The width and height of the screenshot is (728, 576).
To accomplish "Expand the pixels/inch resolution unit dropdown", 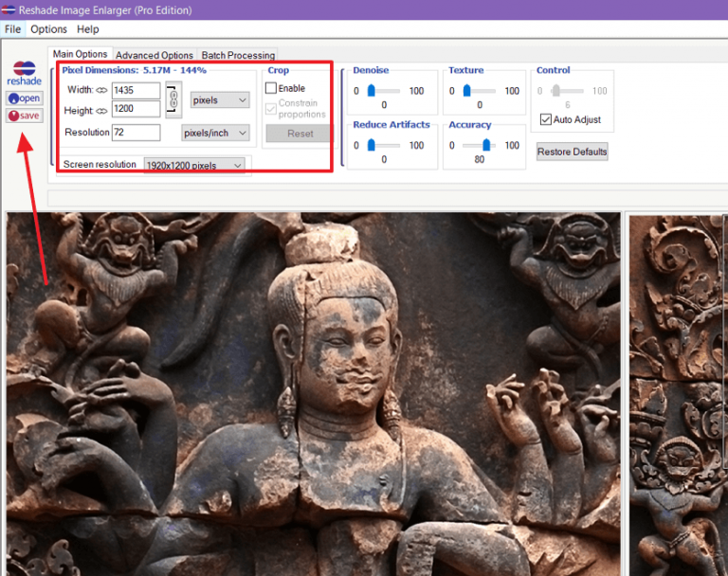I will [x=216, y=134].
